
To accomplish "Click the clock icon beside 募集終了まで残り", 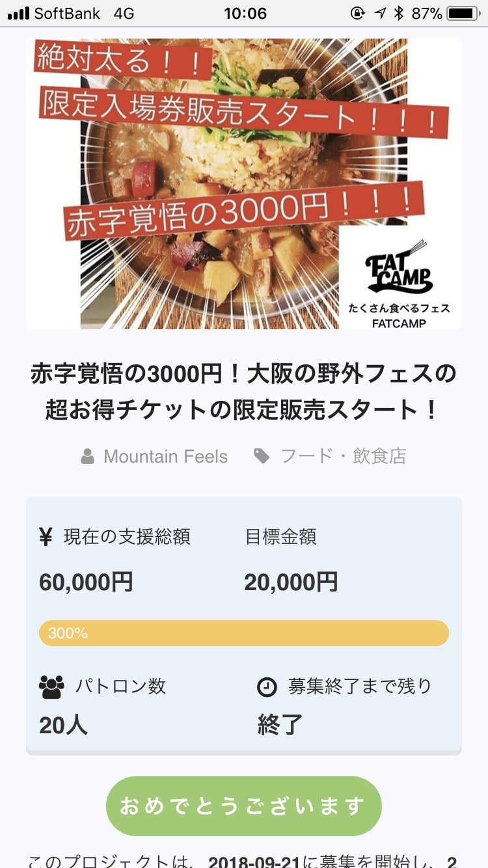I will [x=267, y=686].
